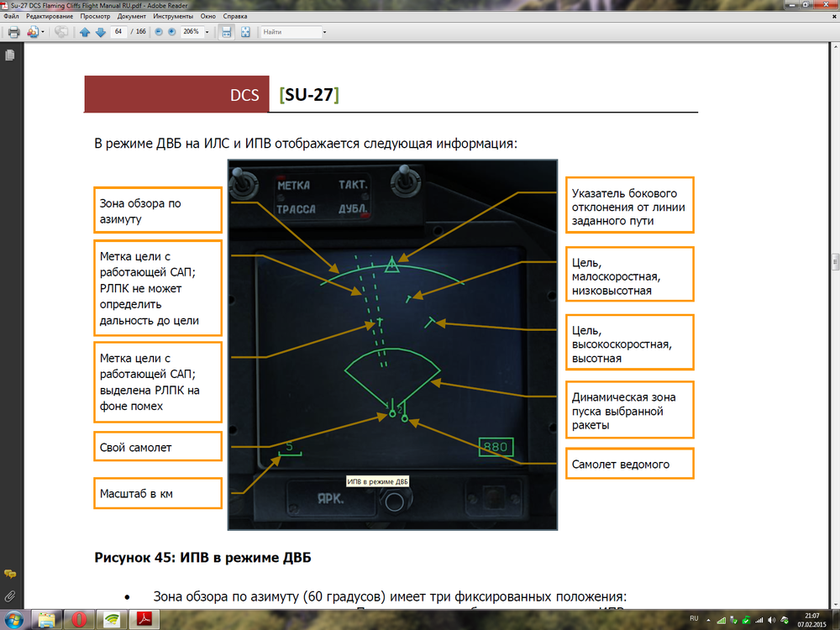Image resolution: width=840 pixels, height=630 pixels.
Task: Click the fit one full page icon
Action: [245, 32]
